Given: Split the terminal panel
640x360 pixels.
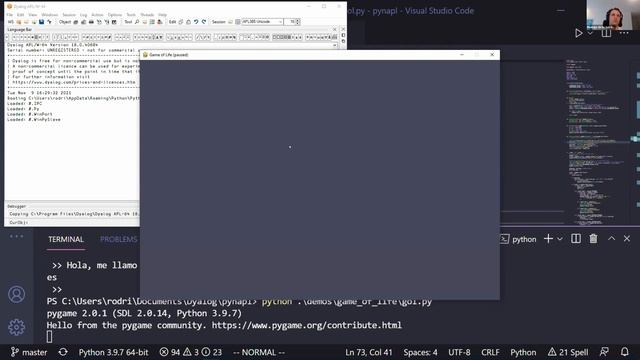Looking at the screenshot, I should [576, 239].
